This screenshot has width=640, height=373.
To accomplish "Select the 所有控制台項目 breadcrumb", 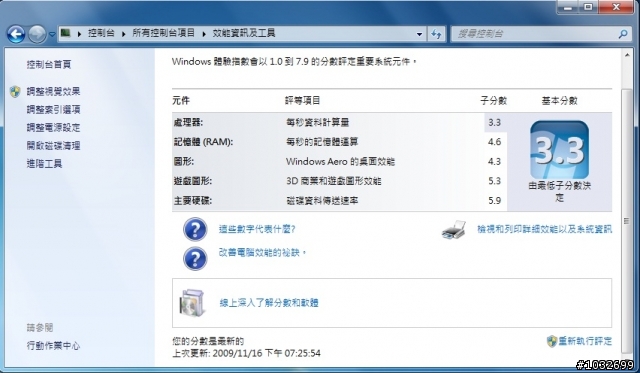I will coord(163,33).
